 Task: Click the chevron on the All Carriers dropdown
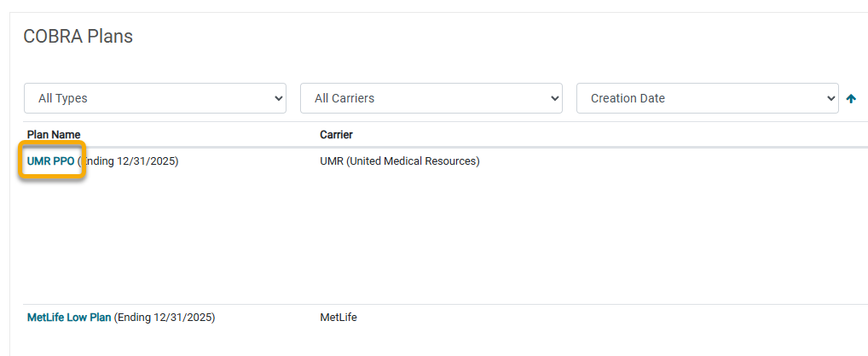coord(554,99)
